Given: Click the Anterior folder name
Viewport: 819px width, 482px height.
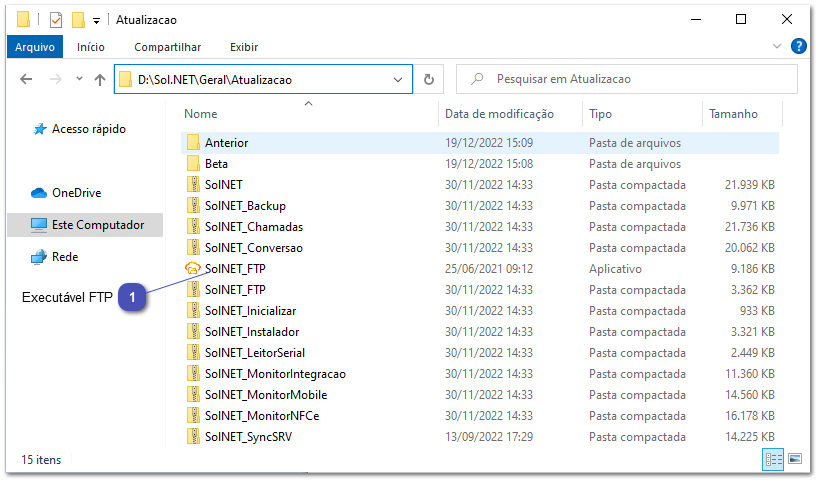Looking at the screenshot, I should point(226,143).
